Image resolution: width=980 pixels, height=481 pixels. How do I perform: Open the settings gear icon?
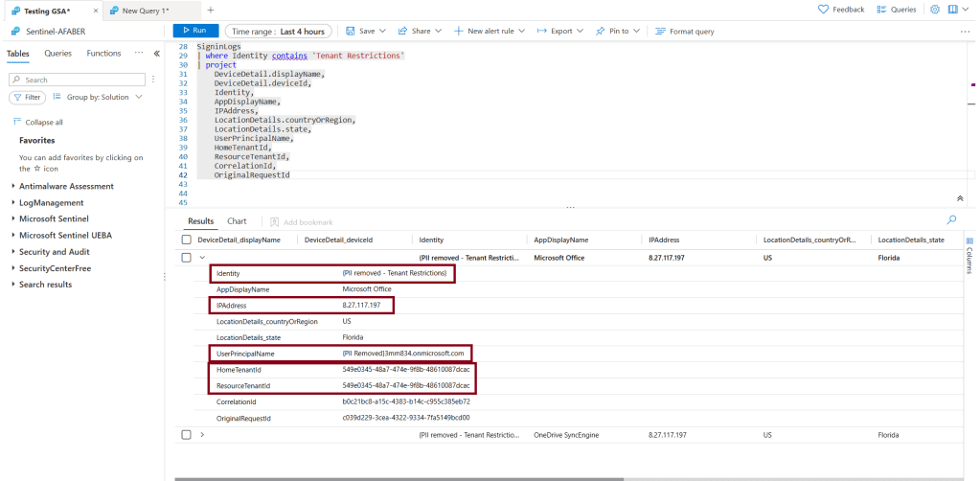(935, 10)
